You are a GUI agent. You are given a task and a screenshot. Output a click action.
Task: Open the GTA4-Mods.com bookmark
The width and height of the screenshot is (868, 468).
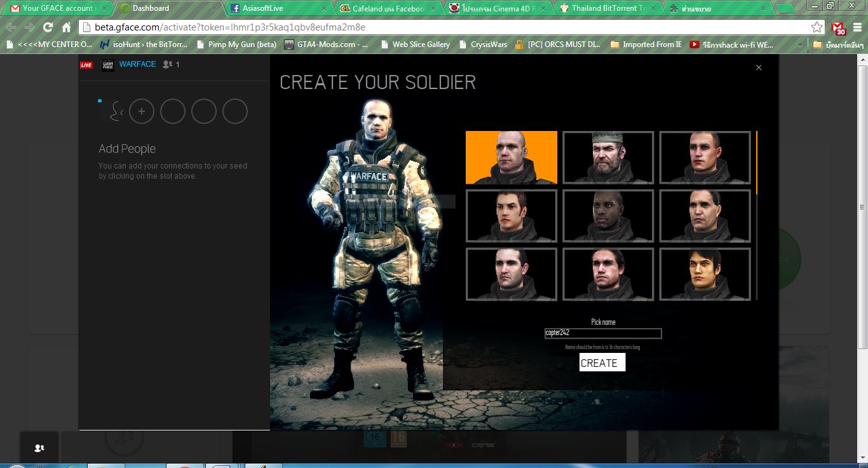coord(327,45)
